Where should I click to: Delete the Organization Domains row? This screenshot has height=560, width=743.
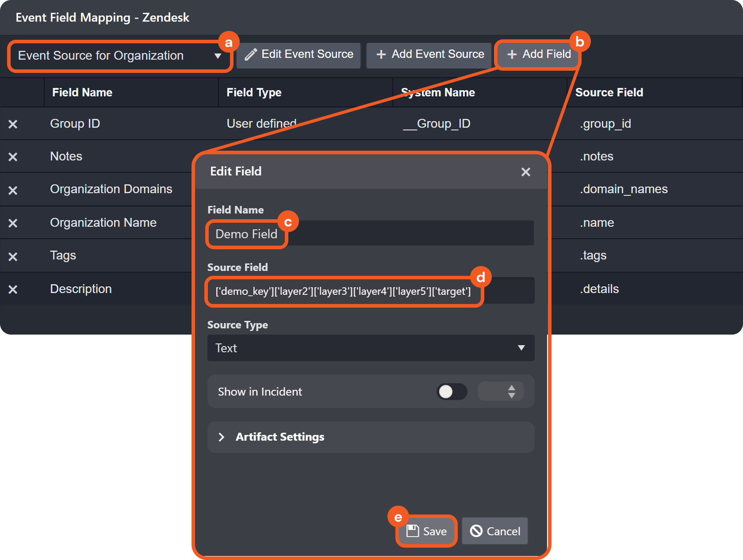[13, 190]
